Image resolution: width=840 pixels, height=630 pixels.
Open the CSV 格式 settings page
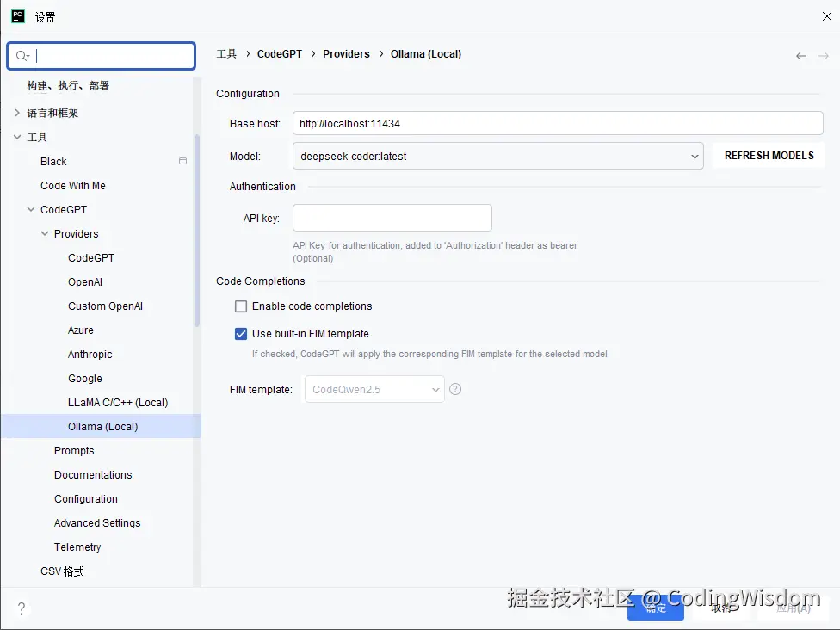[62, 571]
